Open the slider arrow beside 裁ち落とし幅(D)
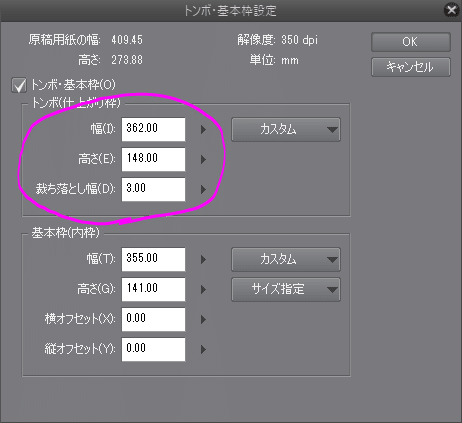Image resolution: width=462 pixels, height=423 pixels. coord(203,189)
